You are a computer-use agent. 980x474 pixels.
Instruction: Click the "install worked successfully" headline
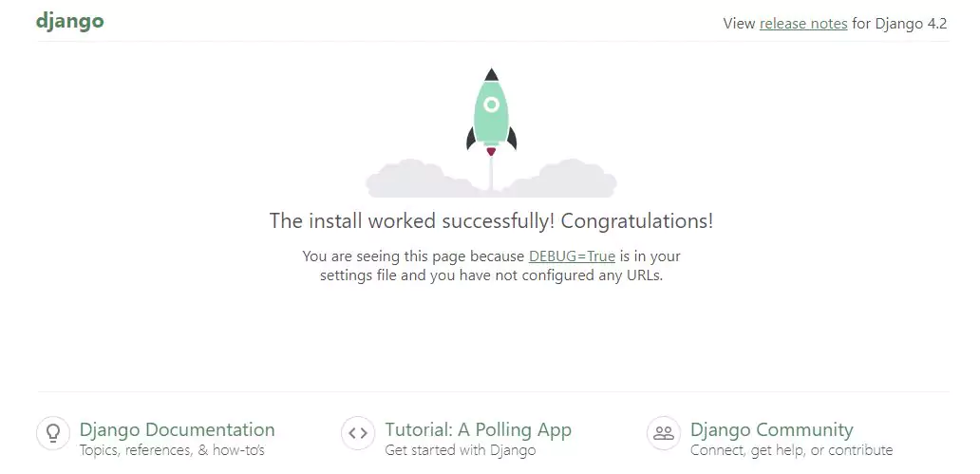click(491, 221)
